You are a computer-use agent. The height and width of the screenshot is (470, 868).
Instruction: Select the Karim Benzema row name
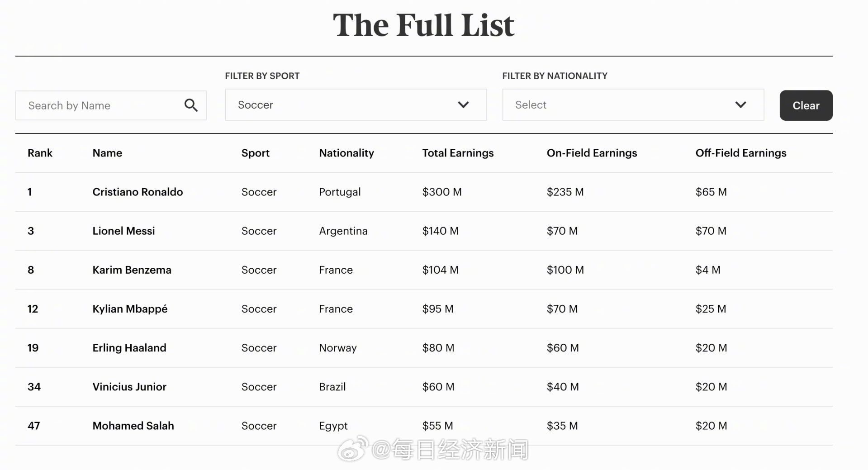[x=132, y=270]
